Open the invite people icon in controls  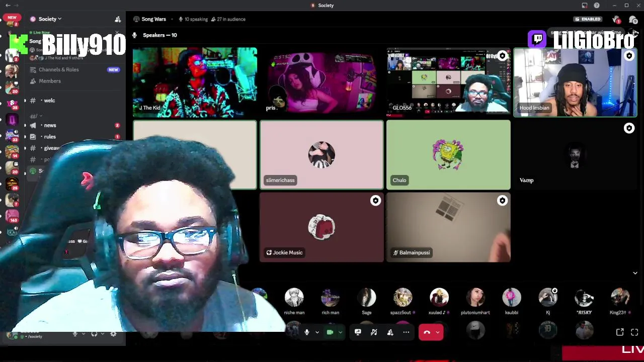(390, 332)
